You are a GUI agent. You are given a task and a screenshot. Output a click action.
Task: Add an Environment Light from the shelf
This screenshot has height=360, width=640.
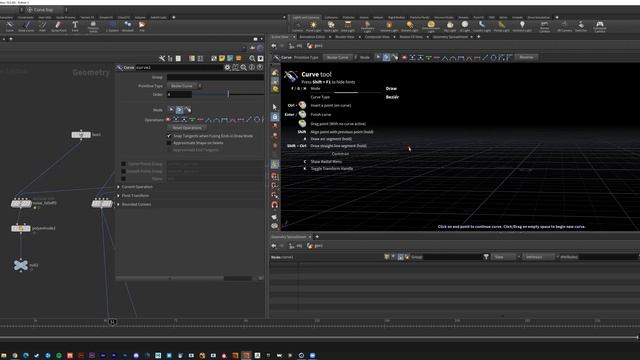pos(431,27)
